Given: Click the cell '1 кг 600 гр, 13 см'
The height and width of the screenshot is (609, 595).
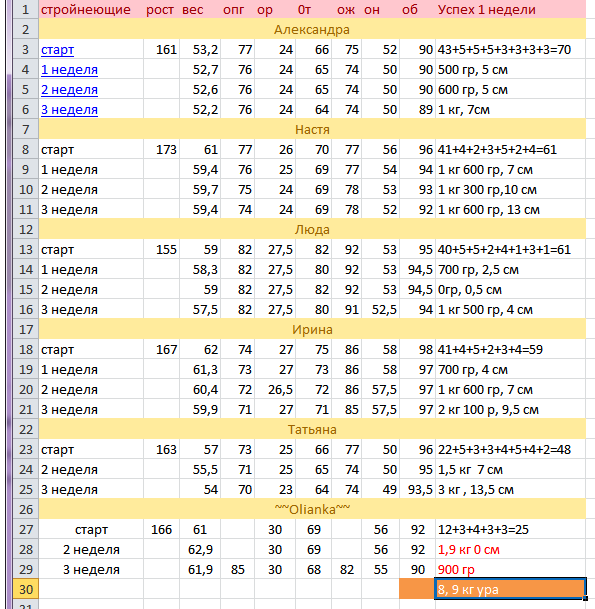Looking at the screenshot, I should tap(510, 210).
